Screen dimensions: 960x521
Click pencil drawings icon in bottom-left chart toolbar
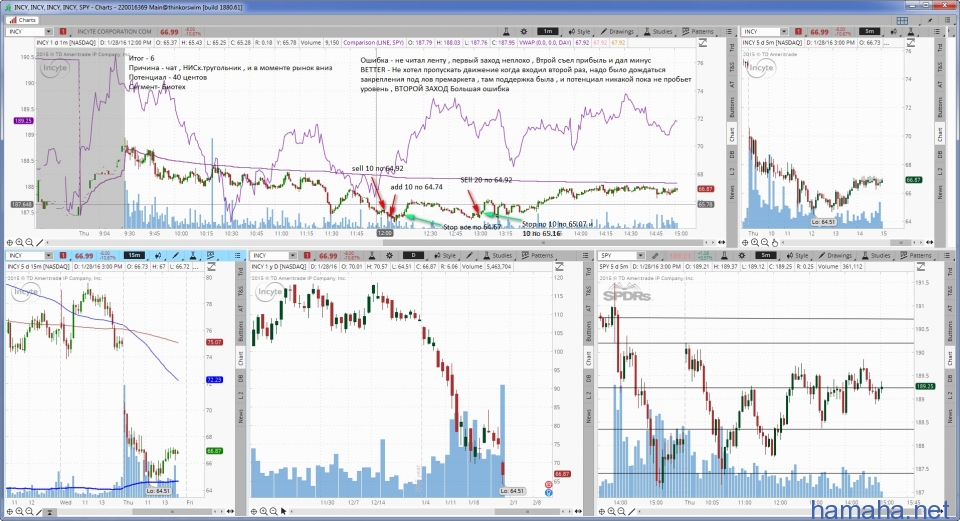pyautogui.click(x=176, y=255)
